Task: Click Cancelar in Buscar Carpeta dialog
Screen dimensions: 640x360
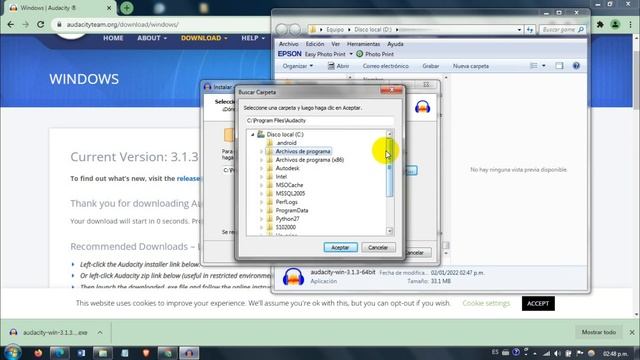Action: point(378,247)
